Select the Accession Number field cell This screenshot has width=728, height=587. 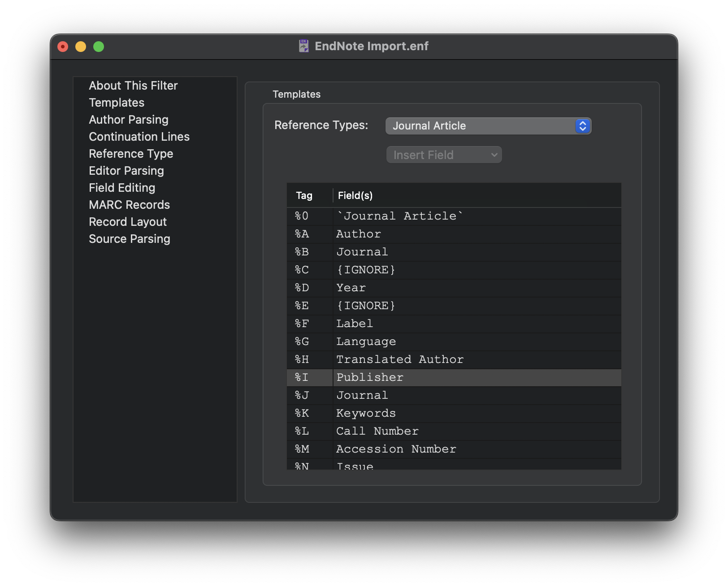(477, 449)
